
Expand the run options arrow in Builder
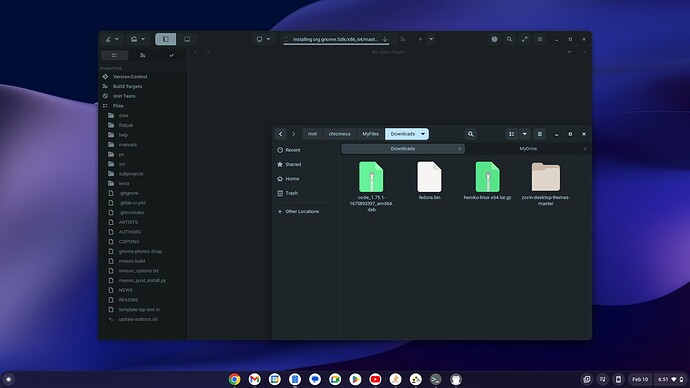431,39
